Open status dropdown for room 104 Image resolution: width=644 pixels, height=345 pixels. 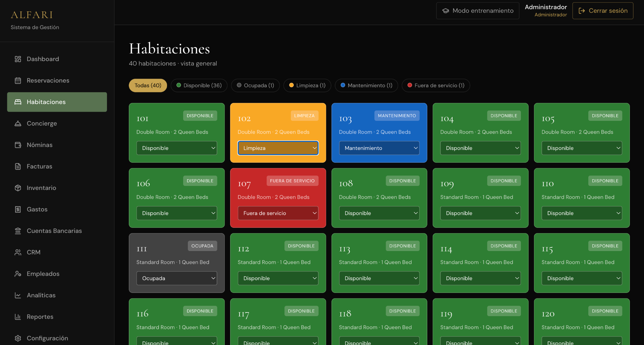tap(481, 148)
